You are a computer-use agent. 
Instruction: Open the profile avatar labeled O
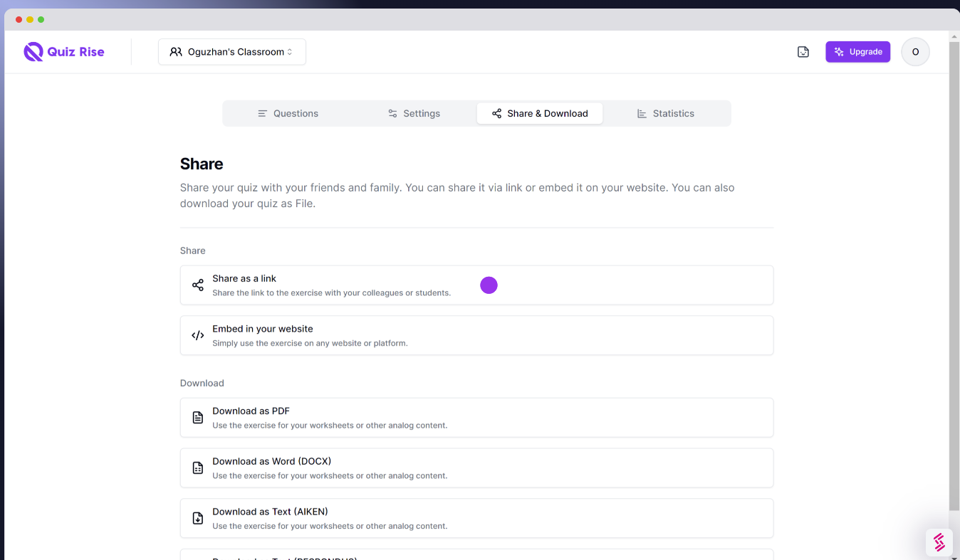tap(915, 51)
